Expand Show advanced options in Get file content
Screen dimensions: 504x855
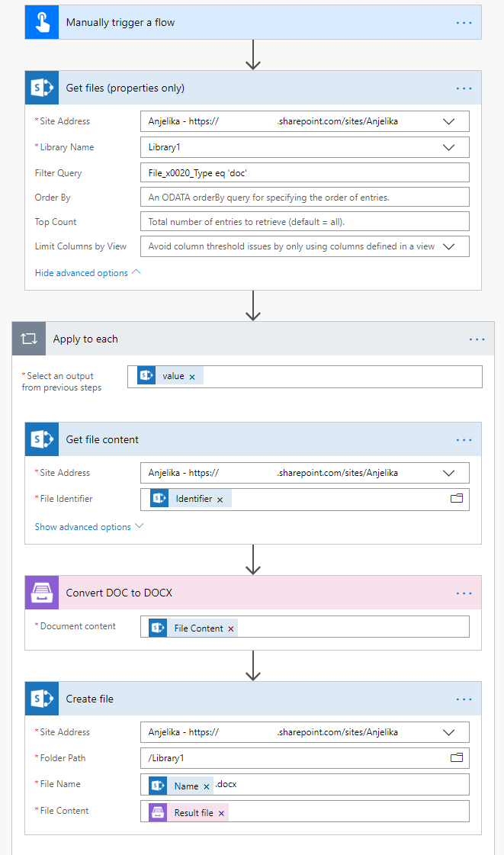pos(89,527)
